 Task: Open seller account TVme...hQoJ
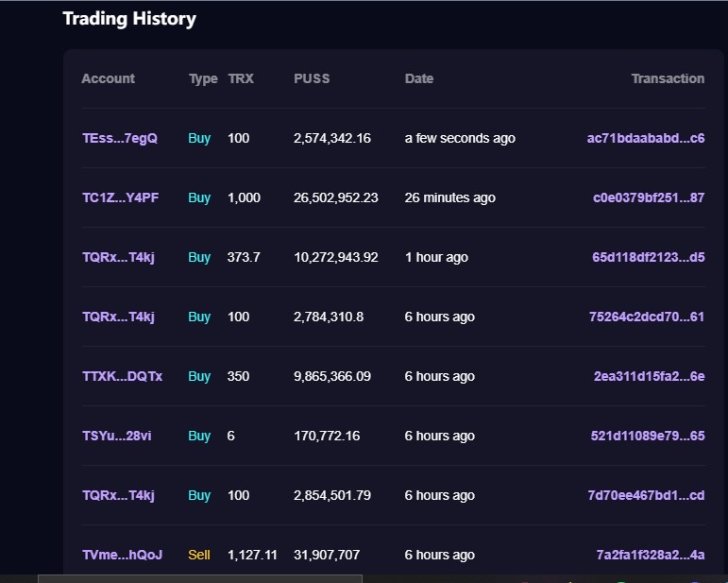(x=122, y=555)
